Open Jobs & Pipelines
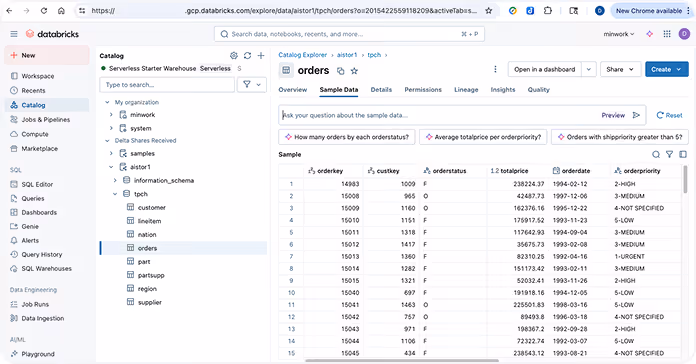 click(x=46, y=119)
